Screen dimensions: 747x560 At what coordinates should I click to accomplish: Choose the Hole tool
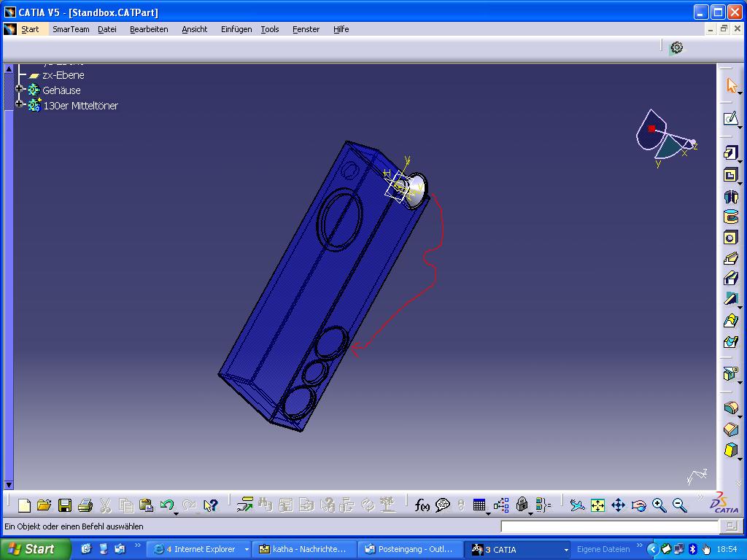[x=731, y=237]
